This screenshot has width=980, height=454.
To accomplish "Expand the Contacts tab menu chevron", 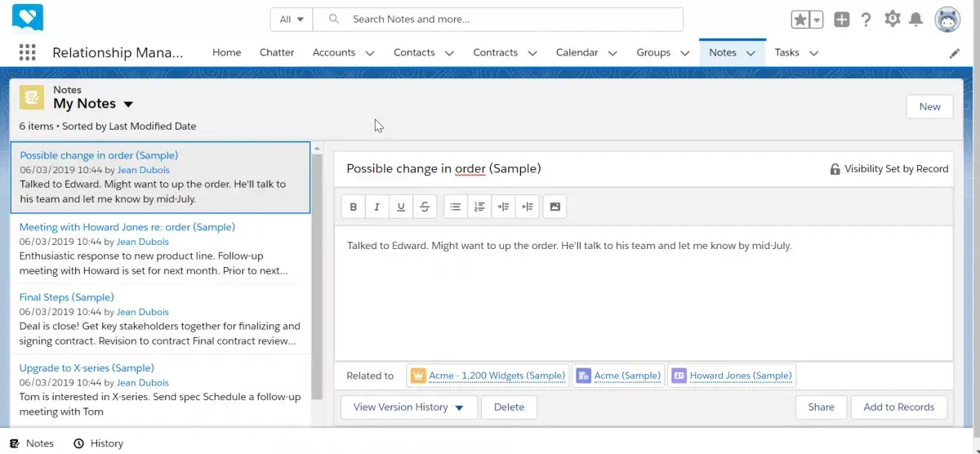I will point(449,53).
